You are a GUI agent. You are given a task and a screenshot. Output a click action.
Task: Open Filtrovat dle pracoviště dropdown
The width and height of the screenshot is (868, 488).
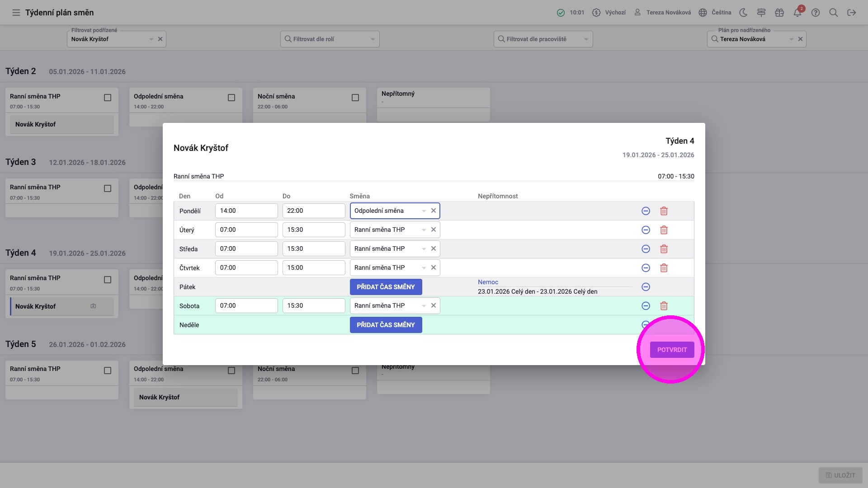click(543, 39)
